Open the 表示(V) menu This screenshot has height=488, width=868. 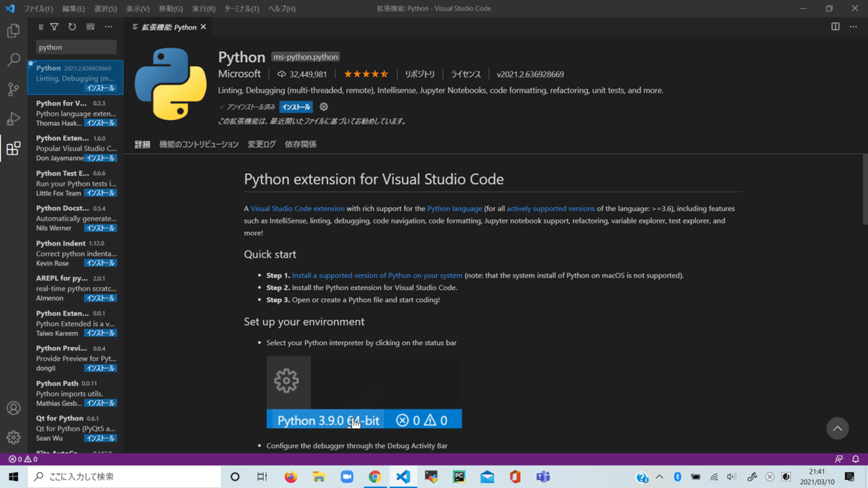(138, 9)
